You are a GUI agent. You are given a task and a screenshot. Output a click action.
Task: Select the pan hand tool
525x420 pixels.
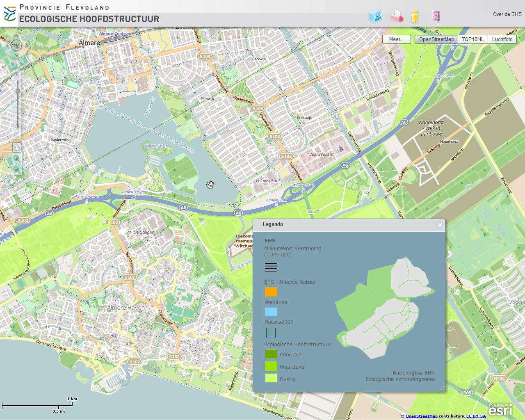[17, 147]
